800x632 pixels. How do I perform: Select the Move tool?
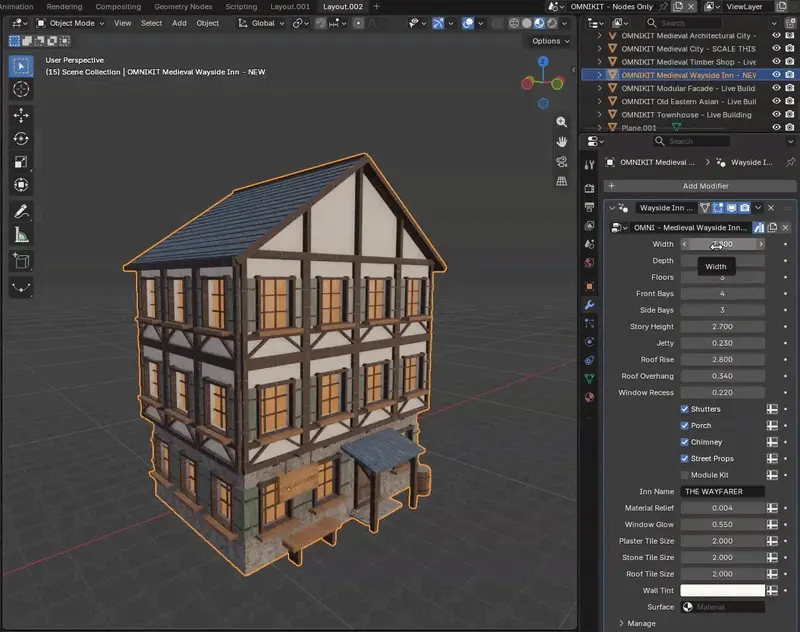coord(21,116)
